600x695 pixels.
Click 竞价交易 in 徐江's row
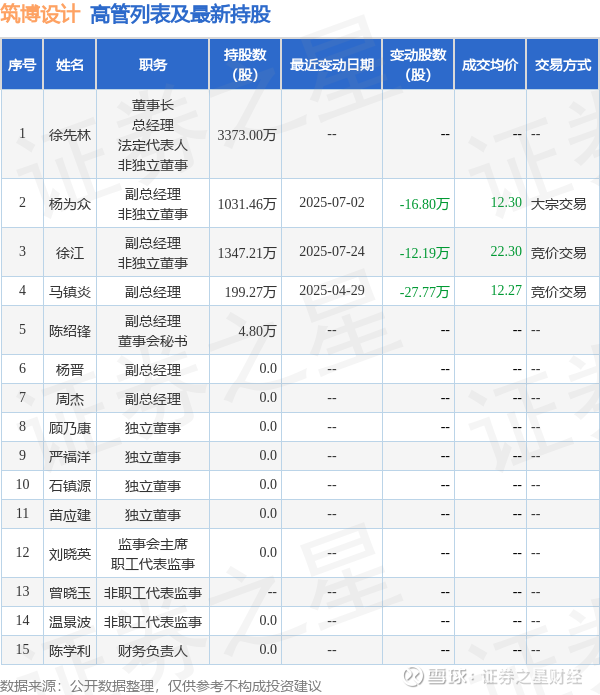click(x=558, y=253)
